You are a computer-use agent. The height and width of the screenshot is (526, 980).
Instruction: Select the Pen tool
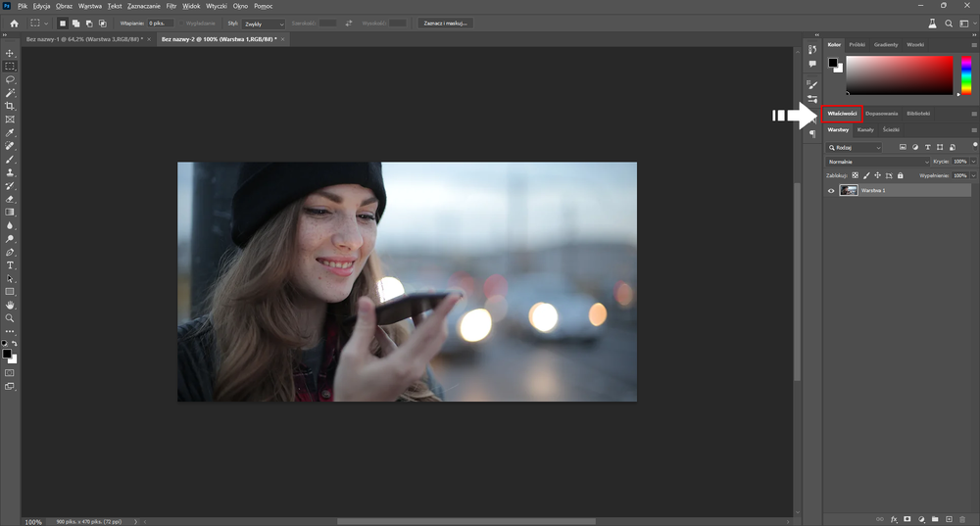(x=10, y=253)
